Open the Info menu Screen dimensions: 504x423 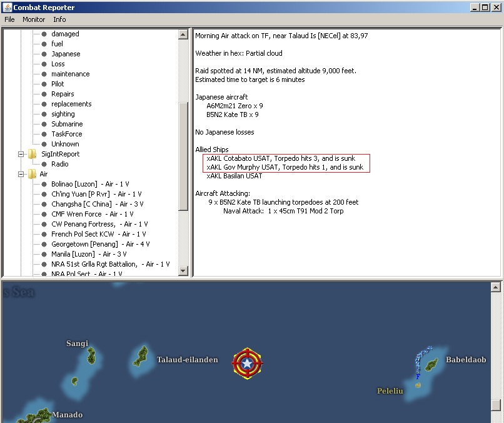(x=59, y=19)
